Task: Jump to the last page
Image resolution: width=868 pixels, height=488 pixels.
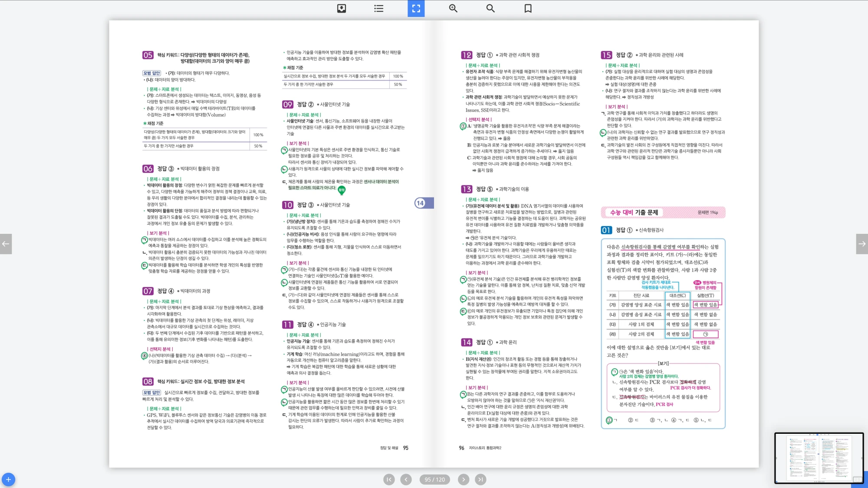Action: click(x=480, y=479)
